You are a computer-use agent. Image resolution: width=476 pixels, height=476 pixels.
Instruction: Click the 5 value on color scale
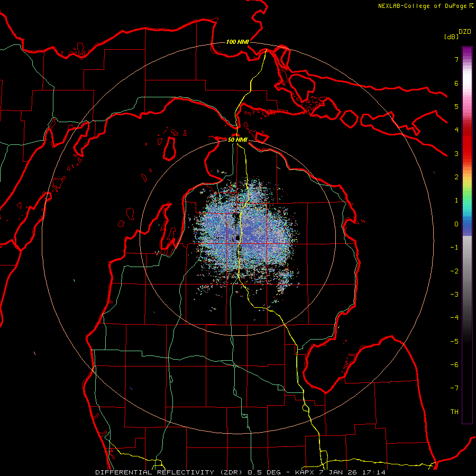tap(456, 106)
